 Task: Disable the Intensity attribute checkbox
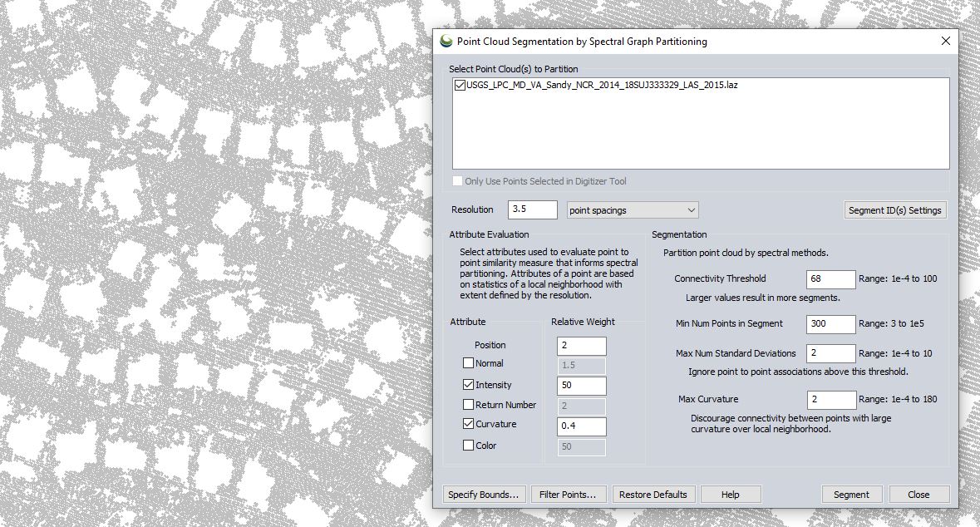468,385
